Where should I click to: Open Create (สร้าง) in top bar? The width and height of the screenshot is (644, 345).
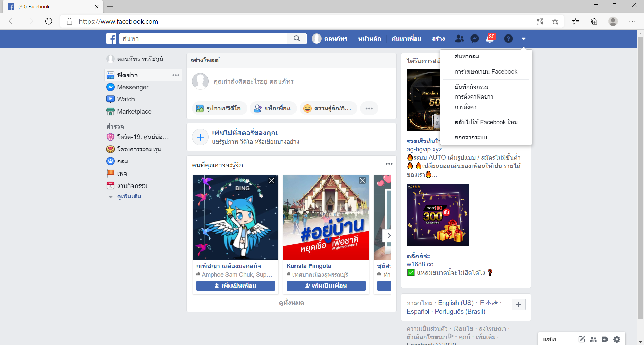pyautogui.click(x=438, y=39)
